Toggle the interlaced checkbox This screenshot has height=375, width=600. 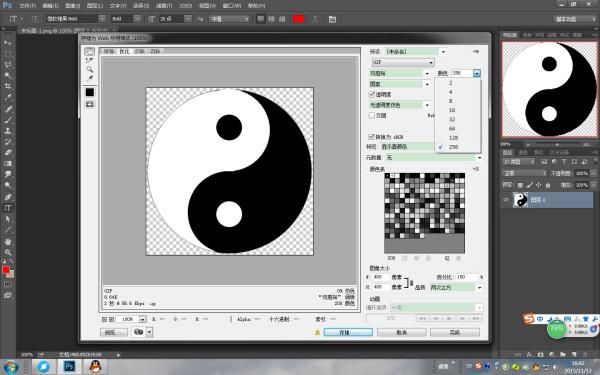(372, 115)
